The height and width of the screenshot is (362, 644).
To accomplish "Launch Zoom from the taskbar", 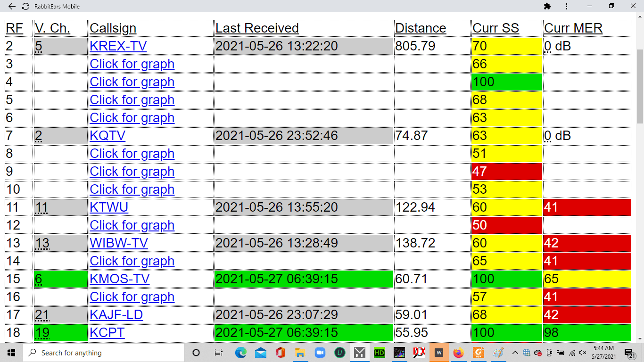I will pyautogui.click(x=320, y=353).
